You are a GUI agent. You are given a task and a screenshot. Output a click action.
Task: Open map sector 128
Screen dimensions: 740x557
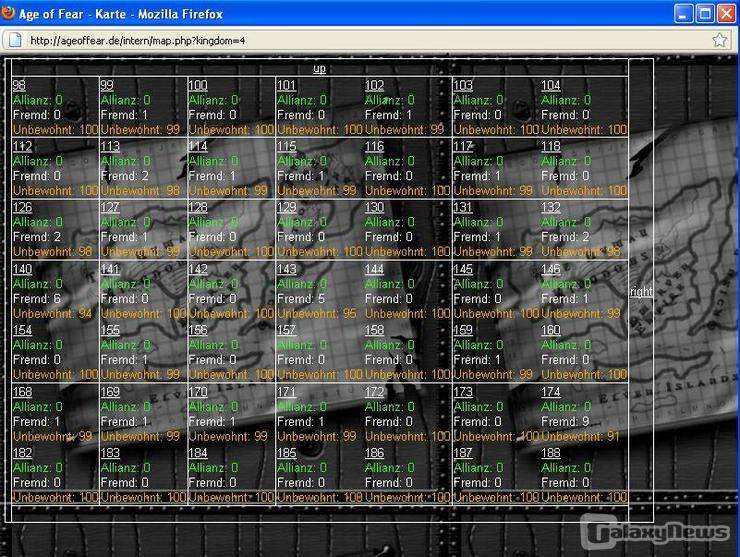198,207
